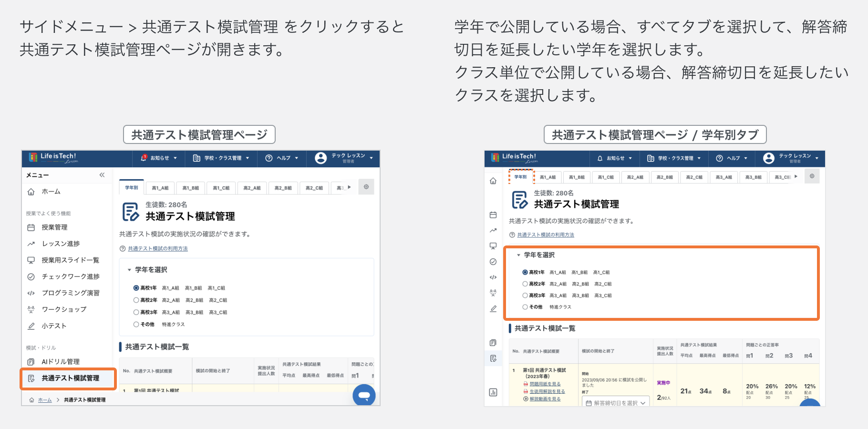The height and width of the screenshot is (429, 868).
Task: Open ヘルプ dropdown in right screenshot header
Action: [732, 158]
